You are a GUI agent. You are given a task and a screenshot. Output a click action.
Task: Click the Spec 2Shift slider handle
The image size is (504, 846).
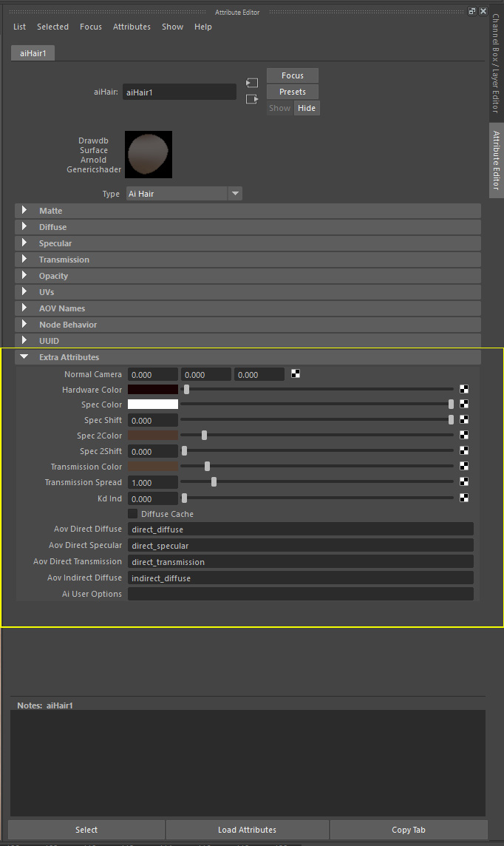point(184,450)
